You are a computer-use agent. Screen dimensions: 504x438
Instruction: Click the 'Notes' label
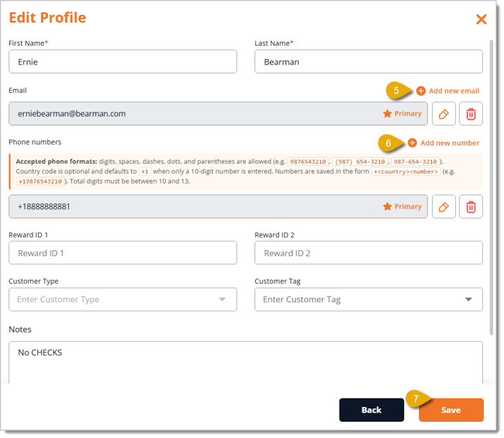coord(20,329)
